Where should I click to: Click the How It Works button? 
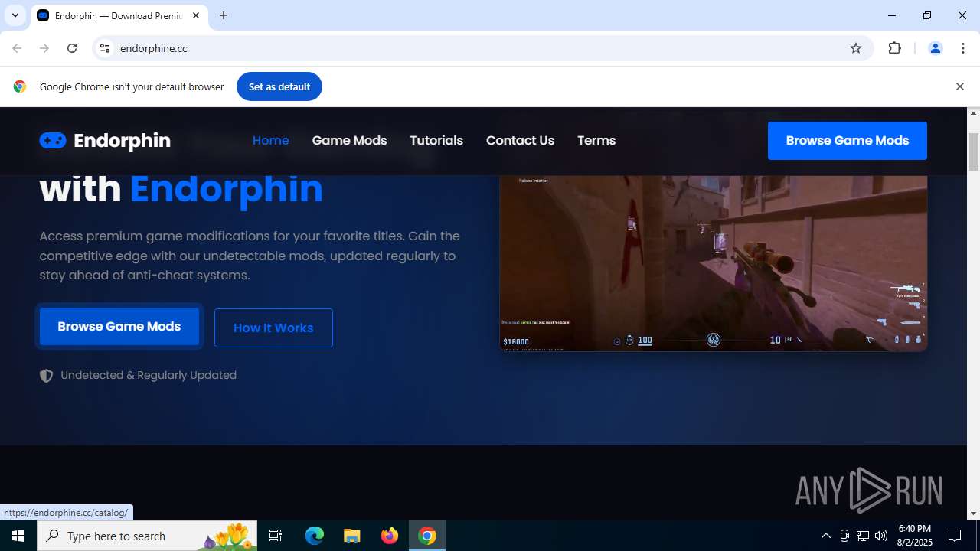(273, 328)
